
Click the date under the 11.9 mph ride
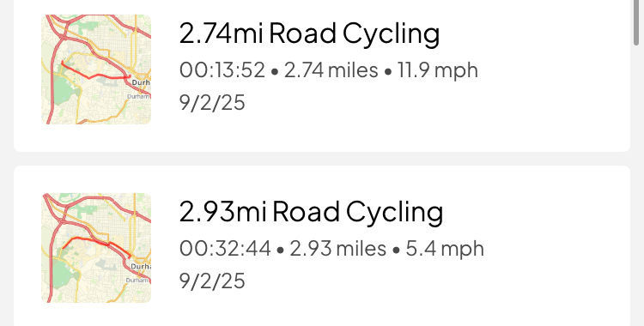pos(212,103)
